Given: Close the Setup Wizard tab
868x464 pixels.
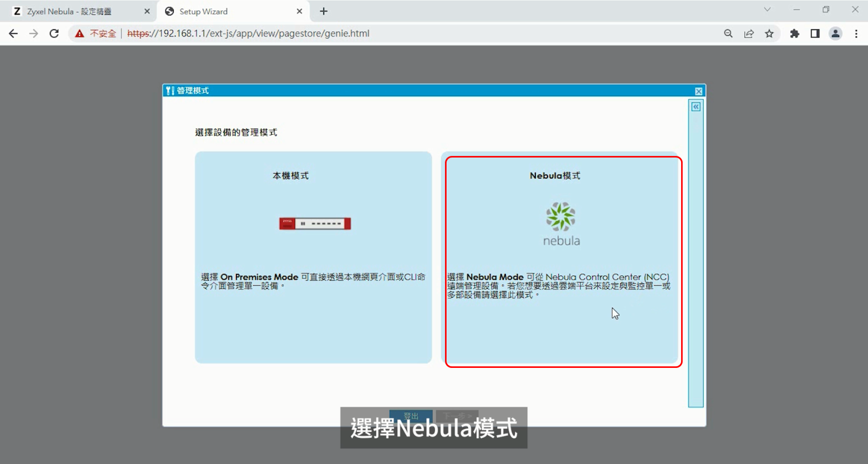Looking at the screenshot, I should 299,11.
